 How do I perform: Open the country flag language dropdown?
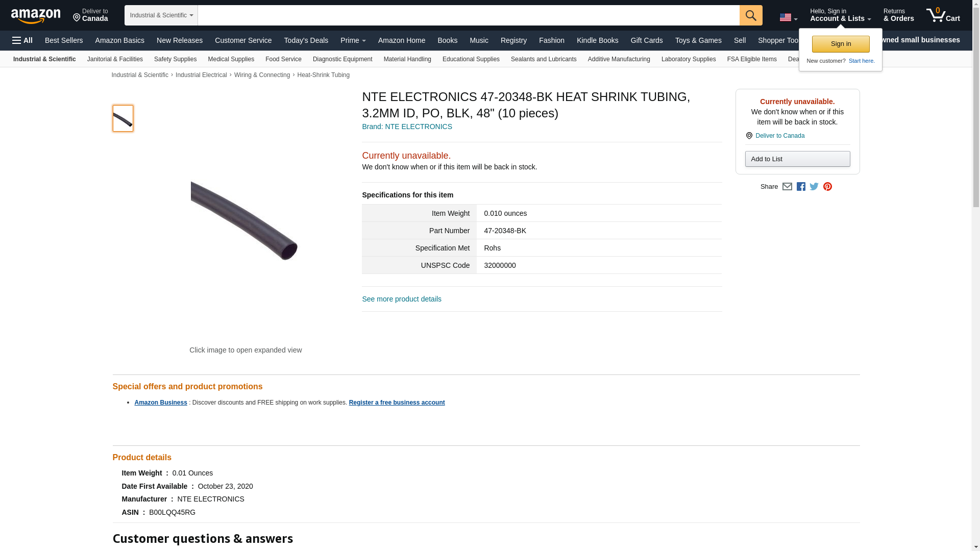coord(788,18)
